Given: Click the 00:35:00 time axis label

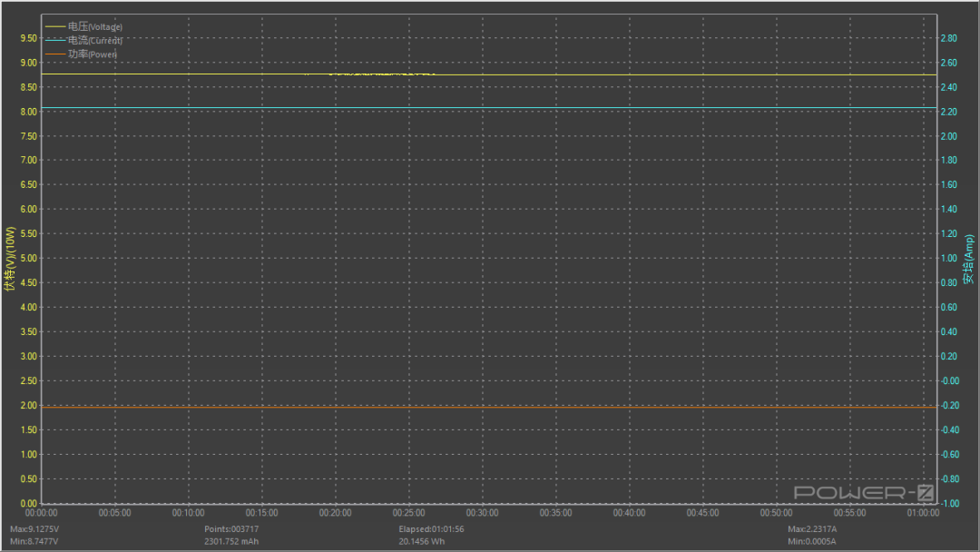Looking at the screenshot, I should point(555,513).
